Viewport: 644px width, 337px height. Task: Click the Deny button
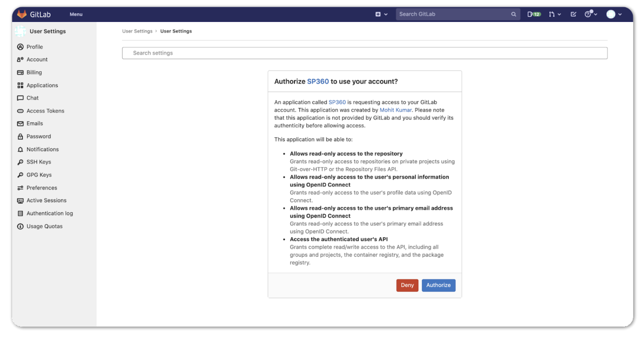click(x=407, y=285)
